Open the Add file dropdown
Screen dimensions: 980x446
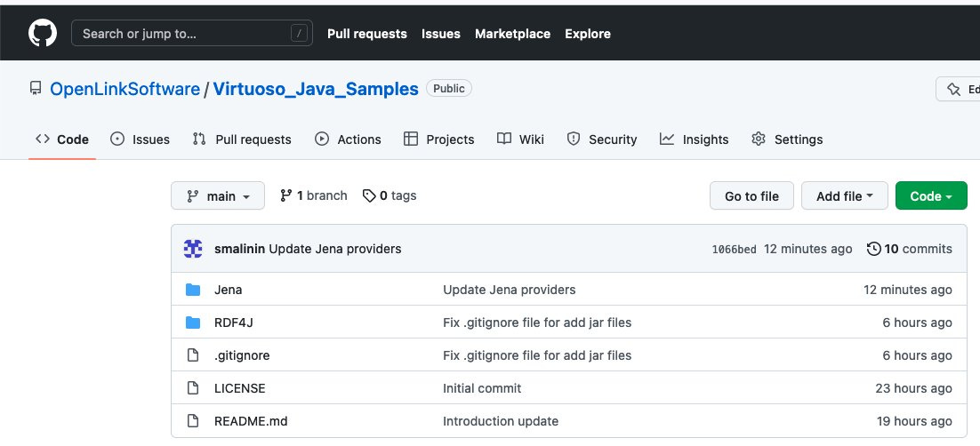(x=844, y=196)
